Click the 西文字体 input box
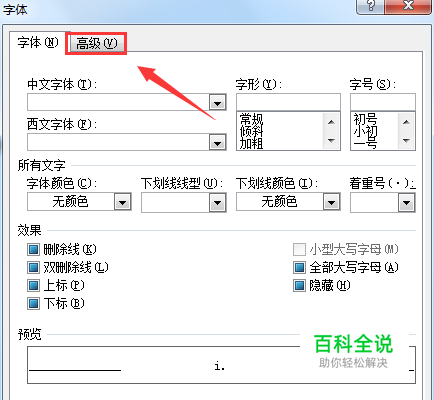The width and height of the screenshot is (434, 400). [x=118, y=143]
